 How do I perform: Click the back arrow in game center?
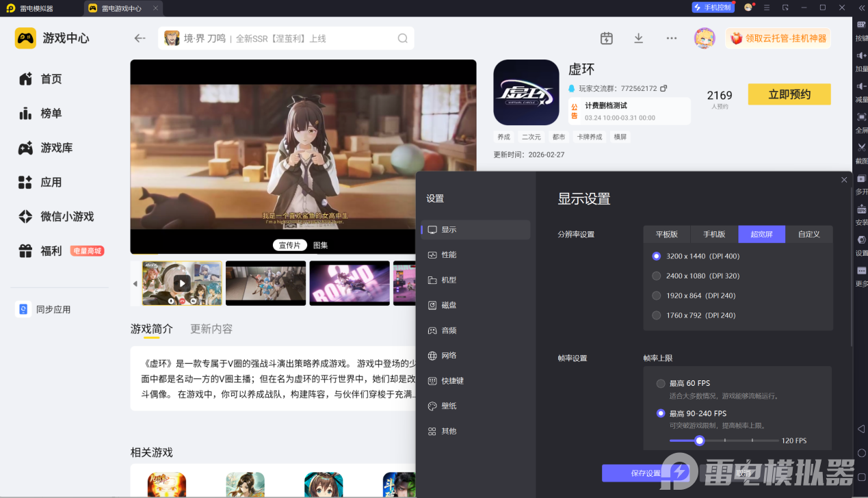pos(140,38)
